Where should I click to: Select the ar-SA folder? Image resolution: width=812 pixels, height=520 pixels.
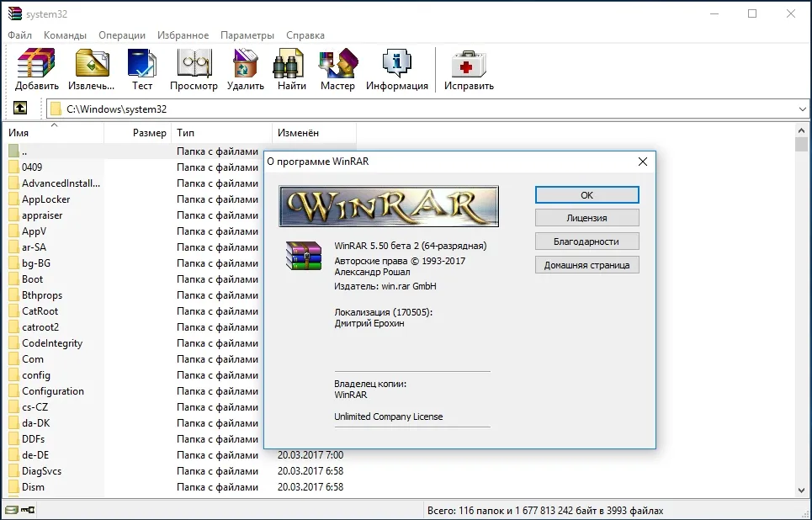pyautogui.click(x=34, y=247)
